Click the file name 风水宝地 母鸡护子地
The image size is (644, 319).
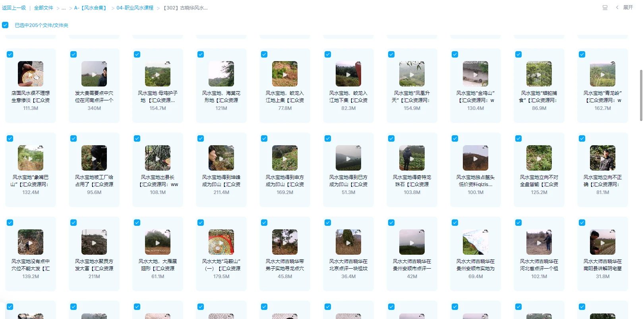158,97
